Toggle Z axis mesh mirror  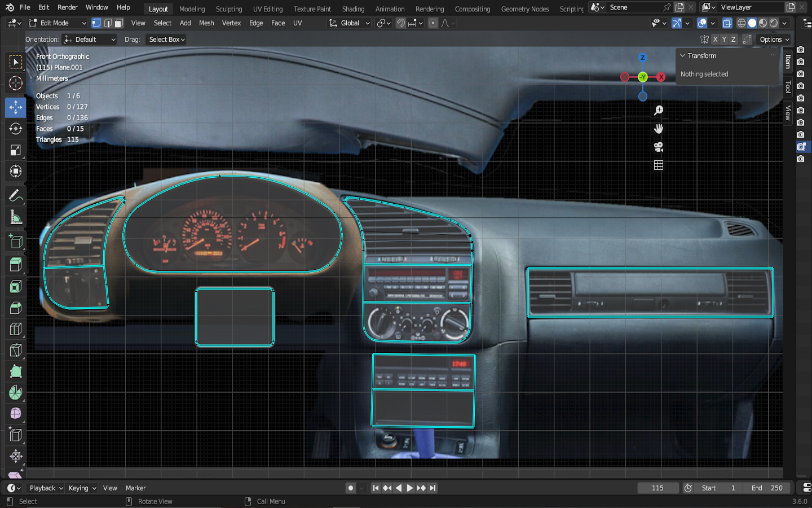pyautogui.click(x=733, y=40)
